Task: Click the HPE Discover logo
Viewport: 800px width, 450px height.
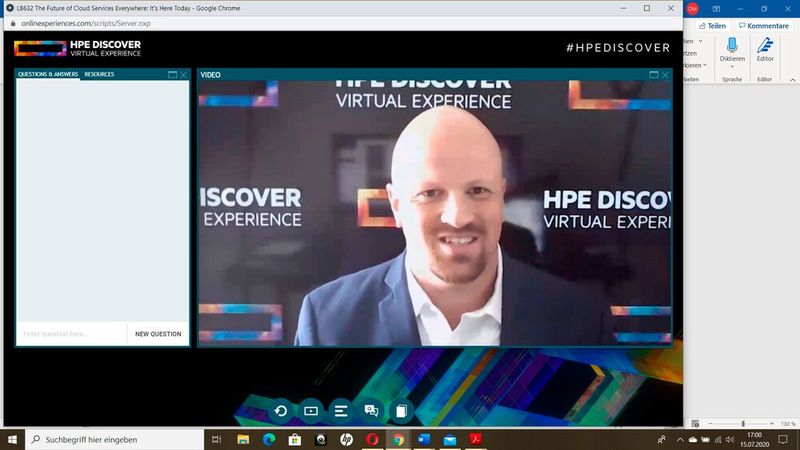Action: pyautogui.click(x=78, y=48)
